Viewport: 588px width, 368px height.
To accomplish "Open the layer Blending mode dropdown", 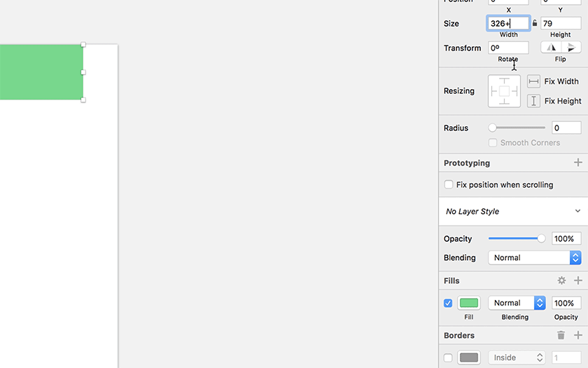I will click(x=534, y=258).
